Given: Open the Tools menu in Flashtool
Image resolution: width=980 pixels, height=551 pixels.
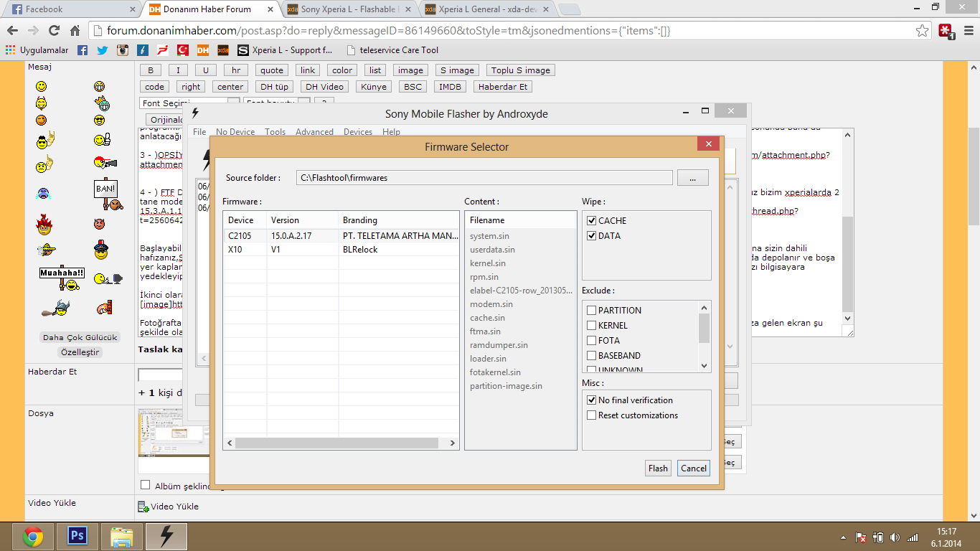Looking at the screenshot, I should [x=275, y=132].
